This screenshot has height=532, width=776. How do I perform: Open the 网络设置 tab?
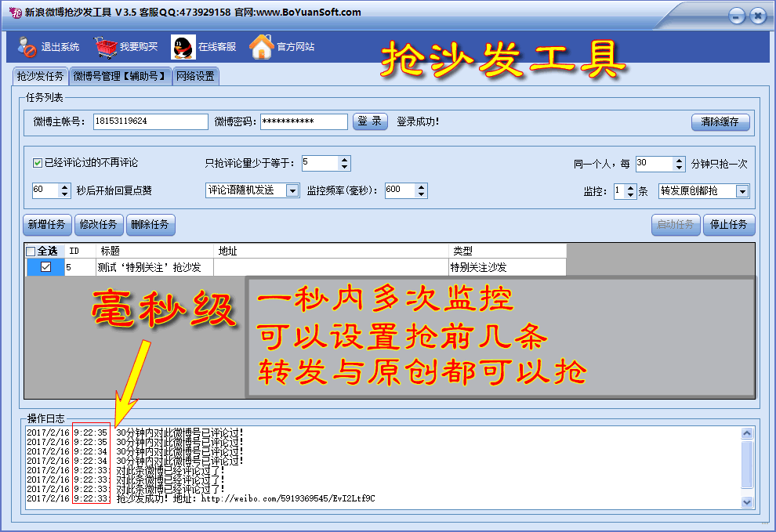coord(195,76)
